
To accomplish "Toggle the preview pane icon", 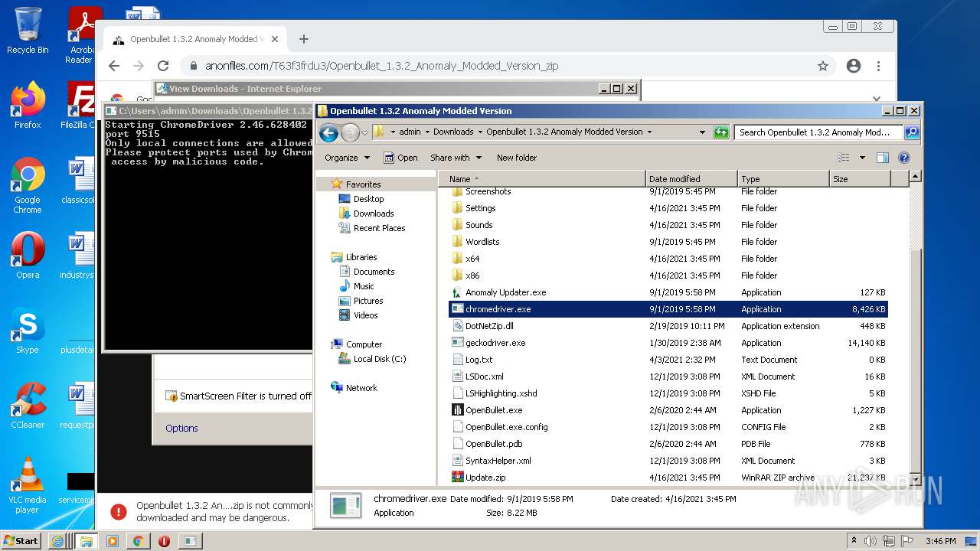I will [882, 158].
